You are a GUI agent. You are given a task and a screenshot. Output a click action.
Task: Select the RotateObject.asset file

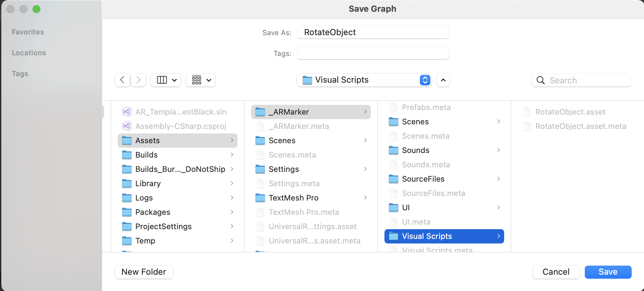[x=570, y=112]
